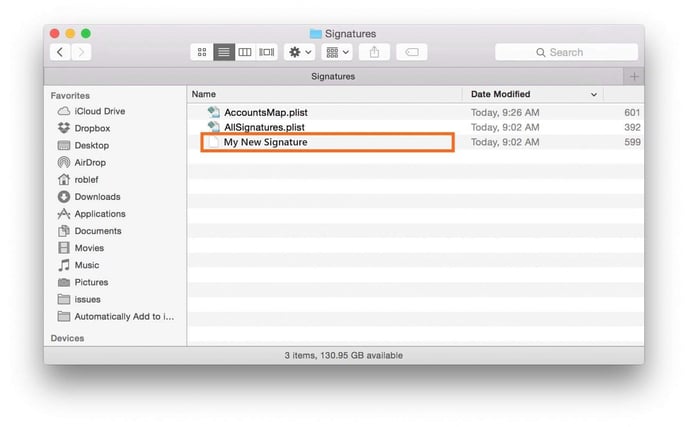
Task: Click the Dropbox logo icon
Action: click(x=64, y=128)
